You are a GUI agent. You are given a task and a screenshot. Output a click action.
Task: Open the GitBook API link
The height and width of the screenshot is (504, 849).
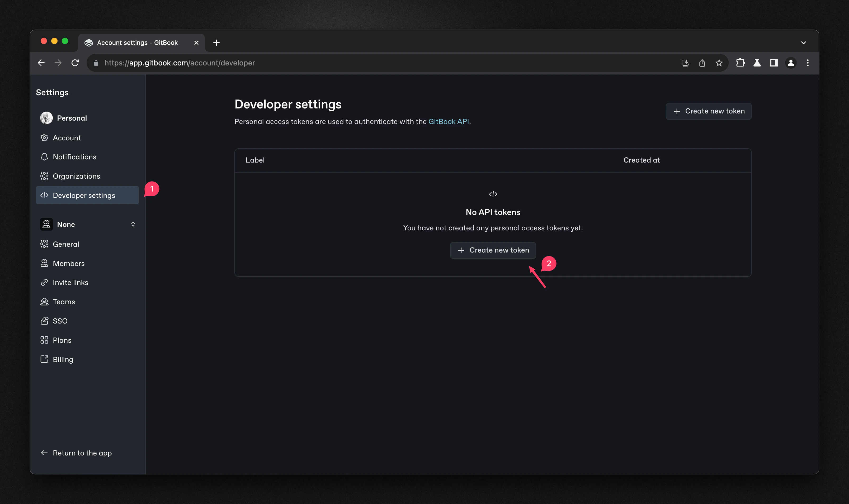click(449, 121)
